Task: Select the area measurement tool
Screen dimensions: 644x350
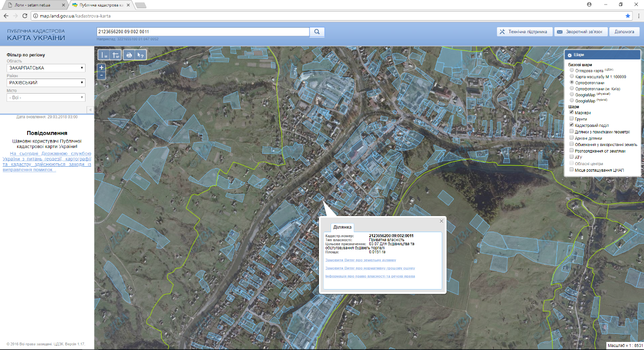Action: [116, 55]
